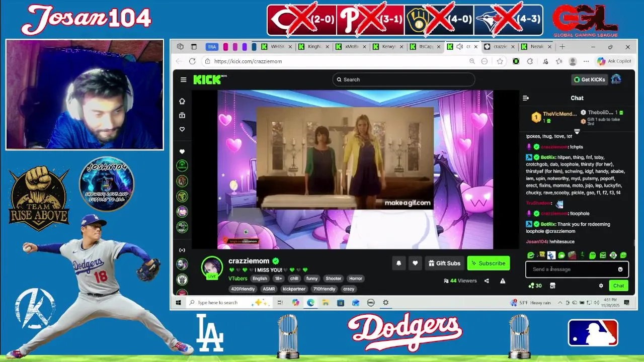Open browser favorites list icon
The height and width of the screenshot is (362, 644).
559,61
